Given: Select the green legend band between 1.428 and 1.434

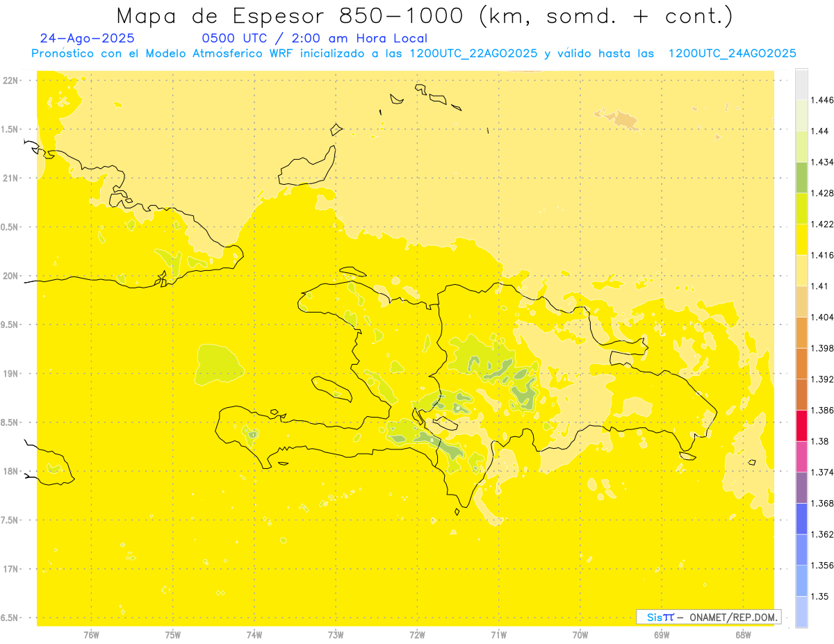Looking at the screenshot, I should point(801,177).
